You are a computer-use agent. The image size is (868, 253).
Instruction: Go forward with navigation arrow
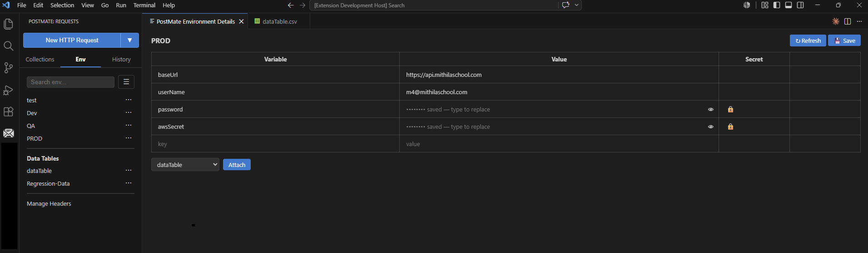303,5
